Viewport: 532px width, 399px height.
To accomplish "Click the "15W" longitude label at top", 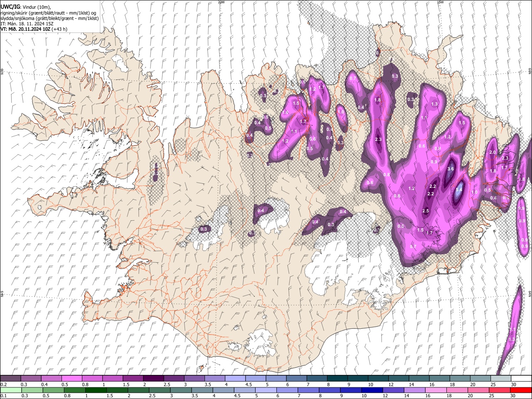I will (440, 2).
